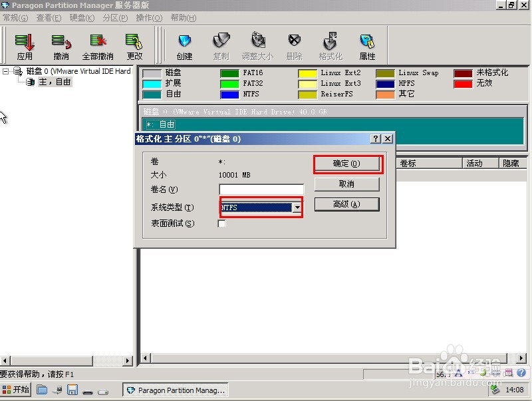Viewport: 532px width, 401px height.
Task: Click the HPFS dark blue swatch
Action: tap(386, 83)
